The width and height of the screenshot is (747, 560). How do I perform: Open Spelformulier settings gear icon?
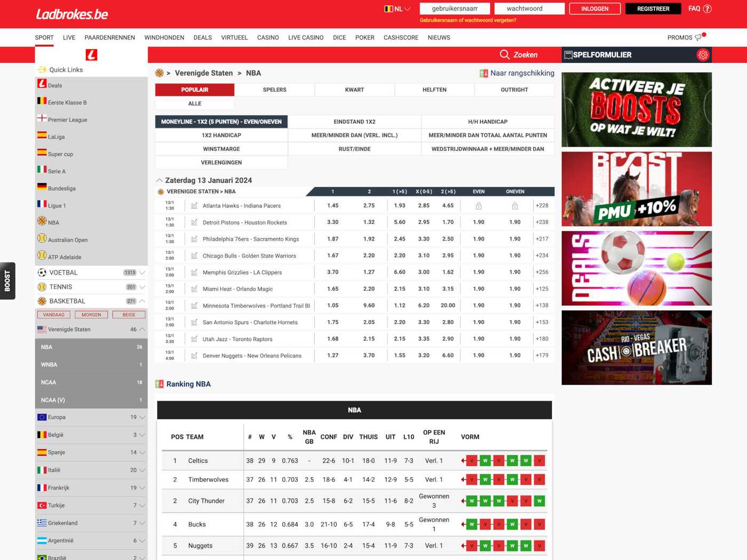point(703,55)
